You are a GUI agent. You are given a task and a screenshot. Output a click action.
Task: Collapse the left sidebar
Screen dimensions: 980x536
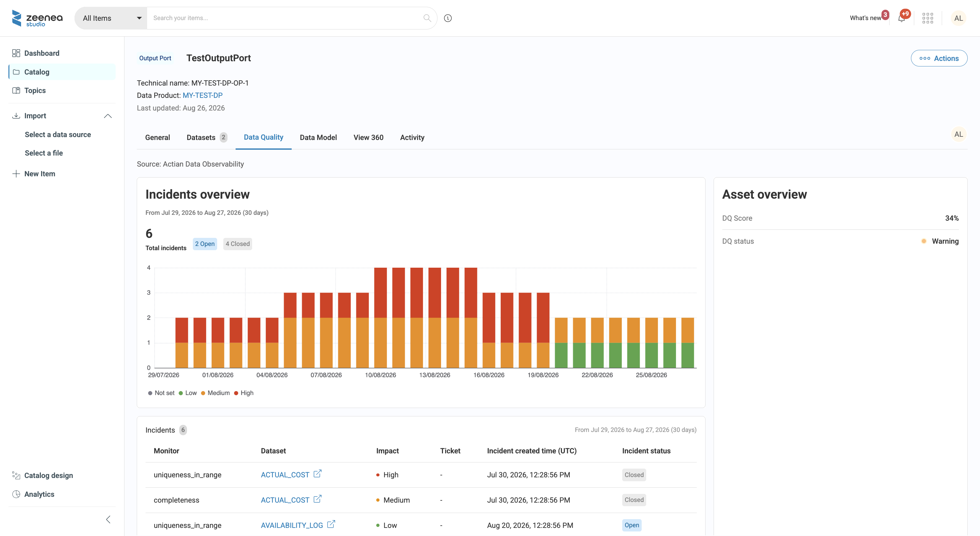(x=108, y=520)
